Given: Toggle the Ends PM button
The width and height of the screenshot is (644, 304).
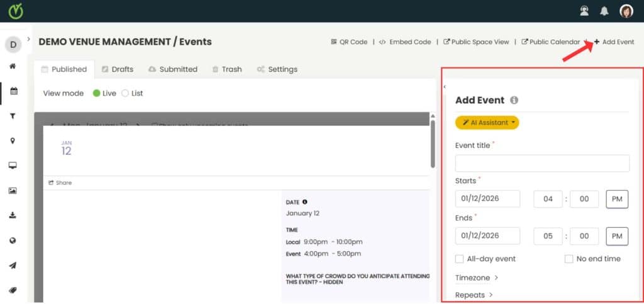Looking at the screenshot, I should click(617, 236).
